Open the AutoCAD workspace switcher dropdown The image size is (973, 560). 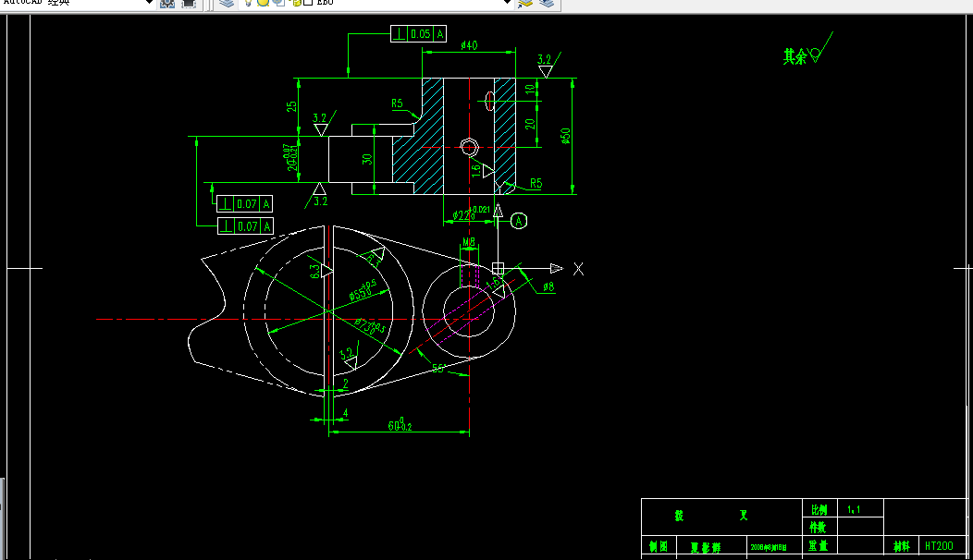(149, 3)
